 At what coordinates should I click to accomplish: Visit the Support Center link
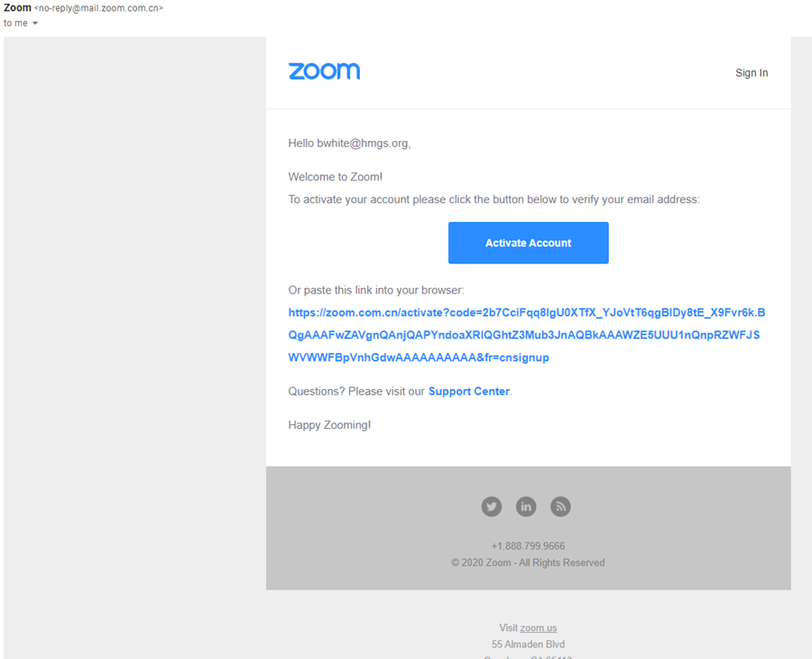469,392
